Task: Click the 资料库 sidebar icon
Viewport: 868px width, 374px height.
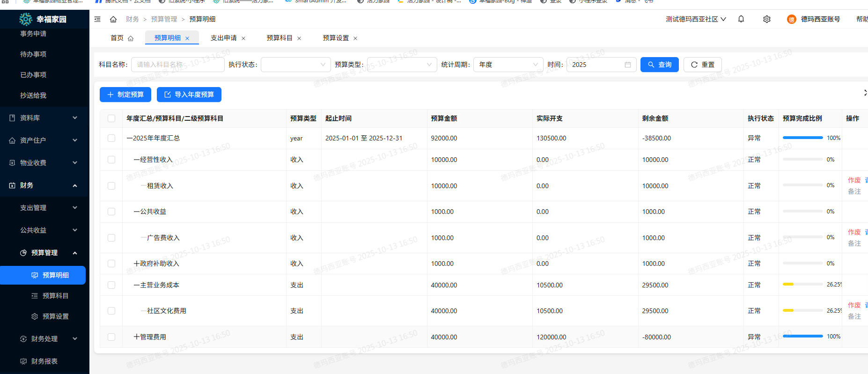Action: 12,118
